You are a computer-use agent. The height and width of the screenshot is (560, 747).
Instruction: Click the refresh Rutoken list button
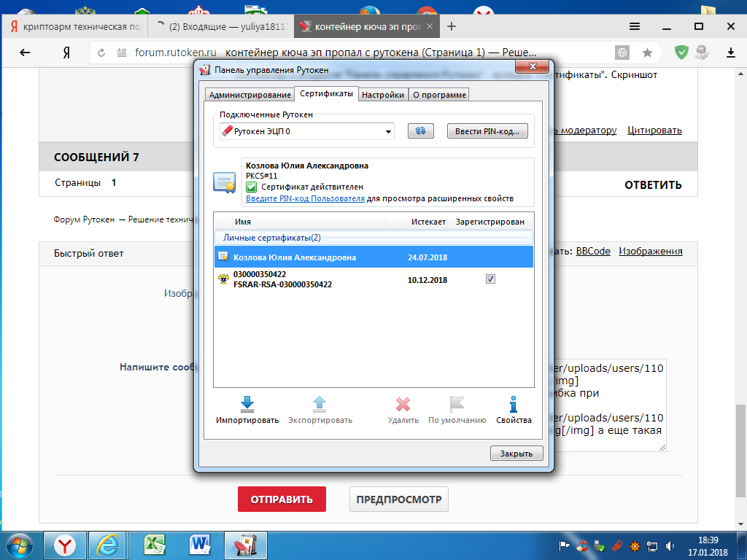click(x=420, y=131)
